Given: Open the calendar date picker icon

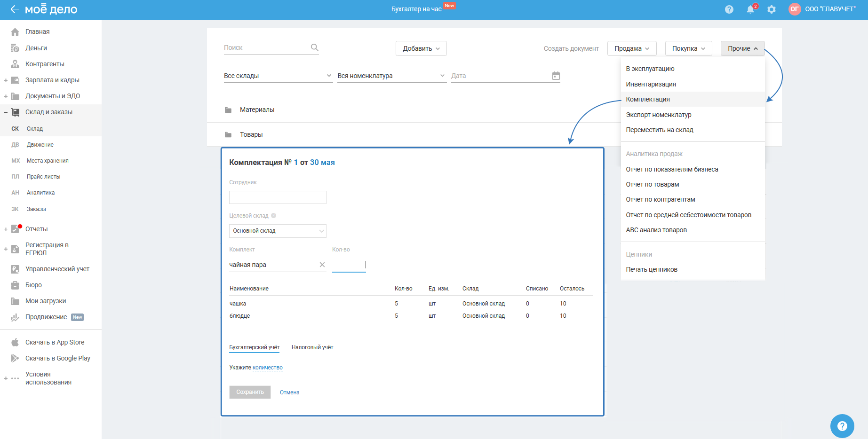Looking at the screenshot, I should (x=556, y=76).
